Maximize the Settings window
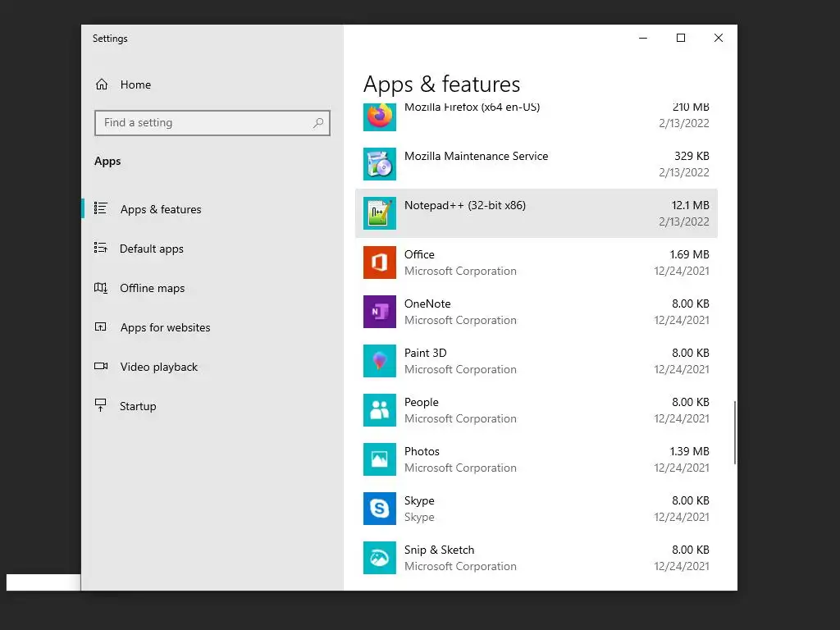This screenshot has width=840, height=630. tap(681, 38)
